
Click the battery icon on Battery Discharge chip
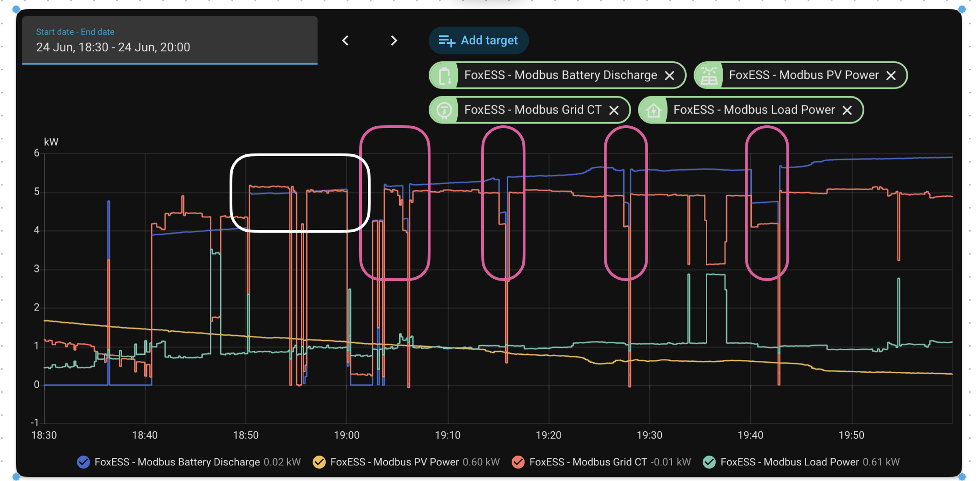point(445,76)
